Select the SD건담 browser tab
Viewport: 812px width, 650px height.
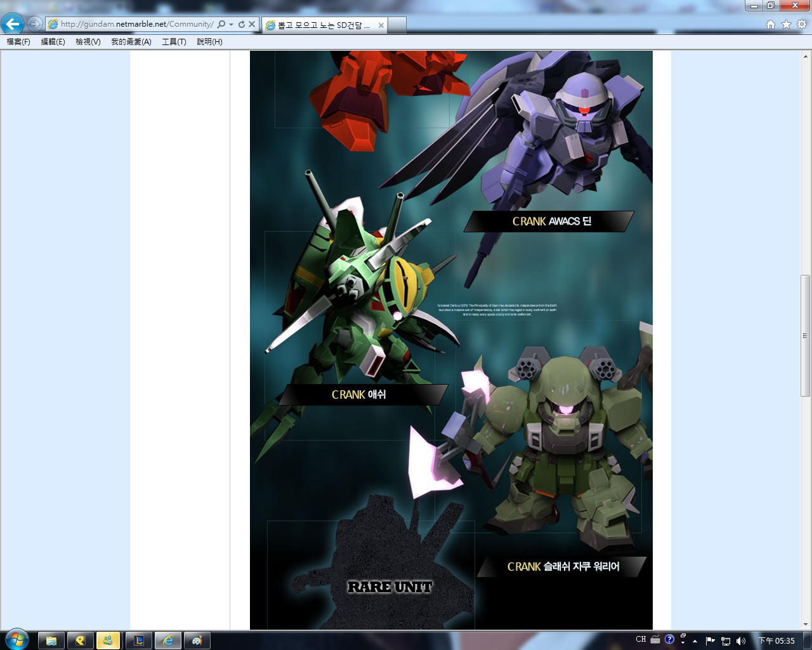324,25
